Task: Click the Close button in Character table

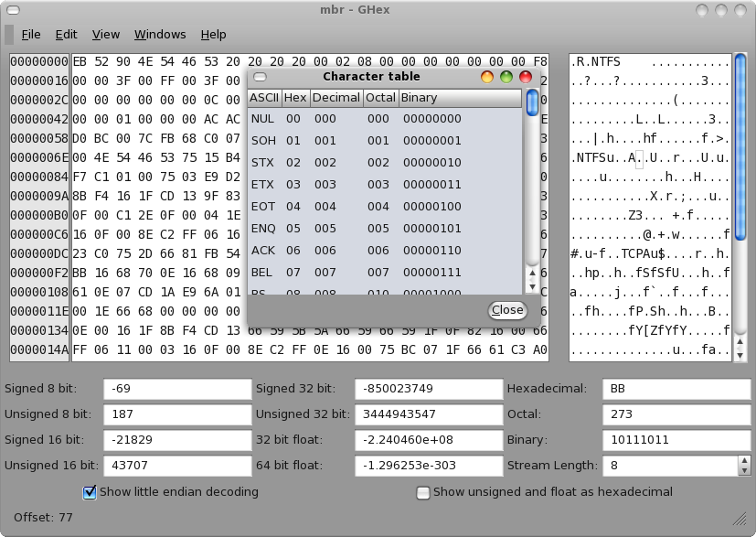Action: pos(507,310)
